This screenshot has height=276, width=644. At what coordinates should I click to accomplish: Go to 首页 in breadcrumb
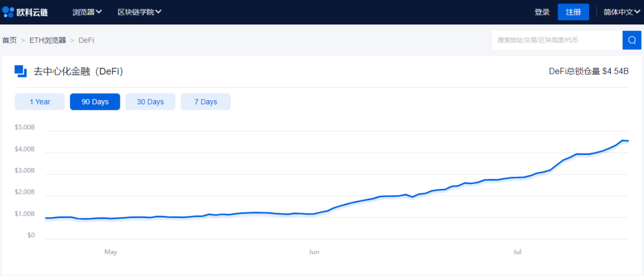pyautogui.click(x=10, y=41)
